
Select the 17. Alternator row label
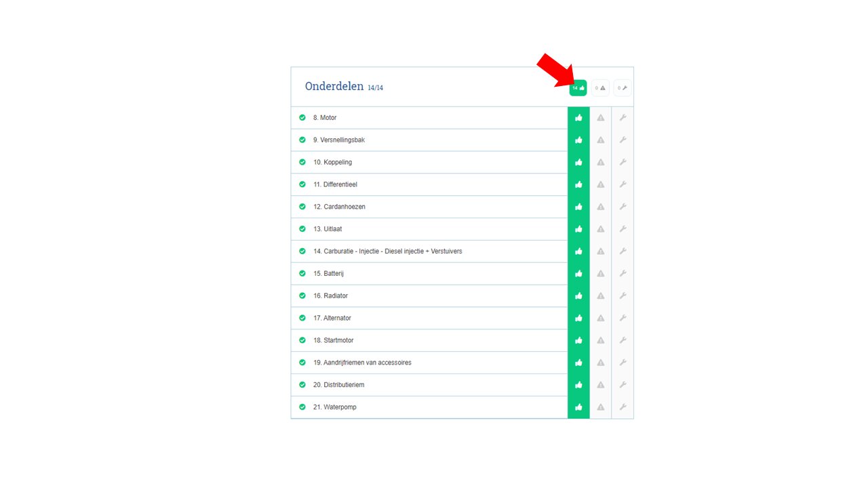(332, 318)
